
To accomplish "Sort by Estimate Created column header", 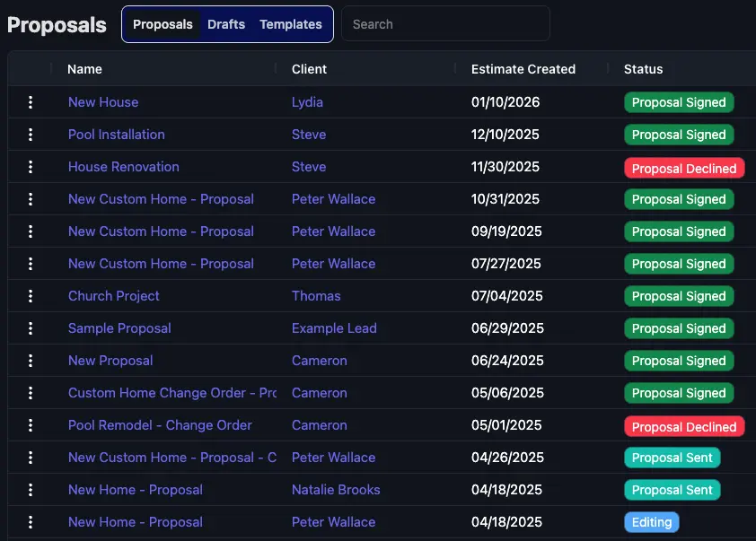I will (523, 69).
